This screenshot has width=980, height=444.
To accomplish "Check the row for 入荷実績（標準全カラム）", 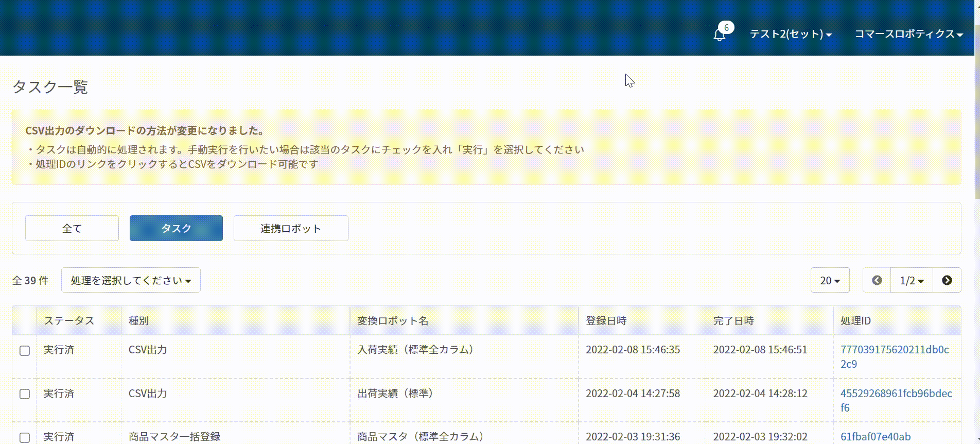I will 25,351.
